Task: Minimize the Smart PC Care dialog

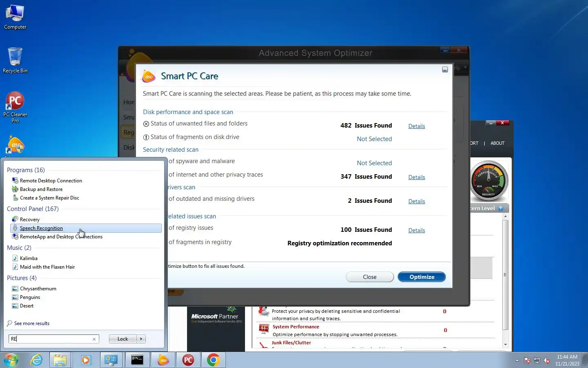Action: 445,70
